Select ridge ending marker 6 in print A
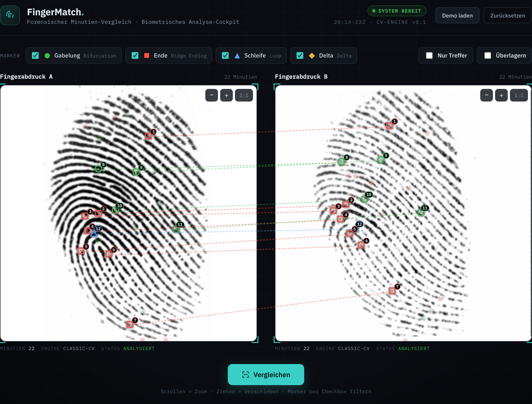The width and height of the screenshot is (532, 404). 109,254
